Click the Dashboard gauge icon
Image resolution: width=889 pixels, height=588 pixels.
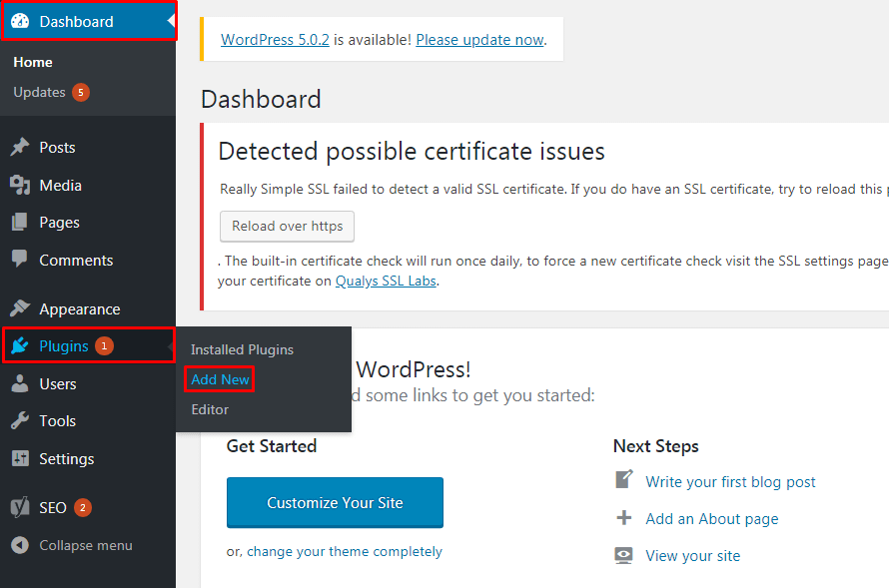[20, 21]
